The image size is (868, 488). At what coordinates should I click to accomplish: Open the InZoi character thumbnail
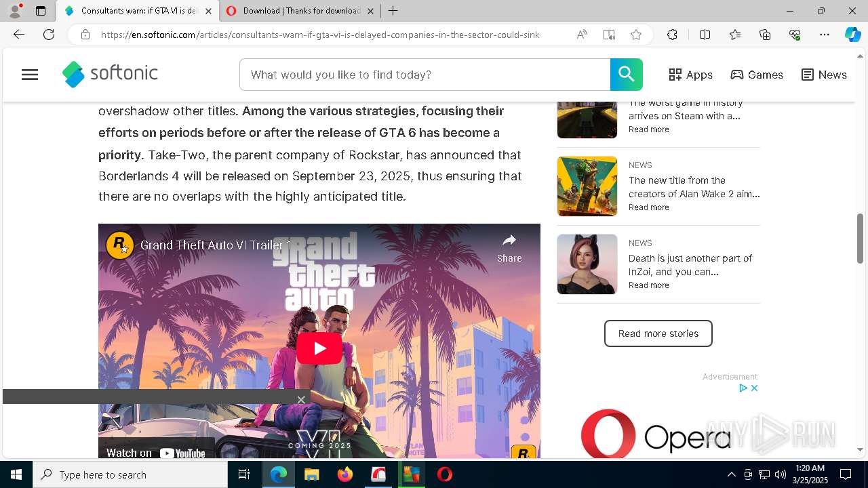(587, 264)
